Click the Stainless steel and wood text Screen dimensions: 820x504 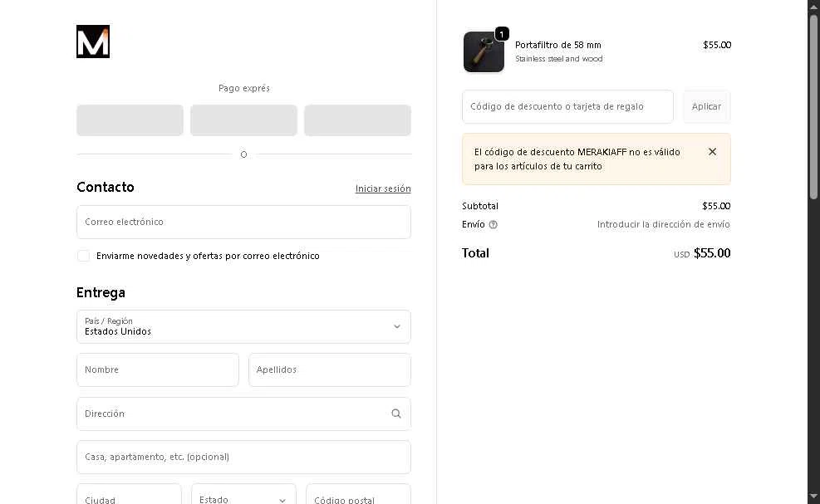tap(558, 59)
